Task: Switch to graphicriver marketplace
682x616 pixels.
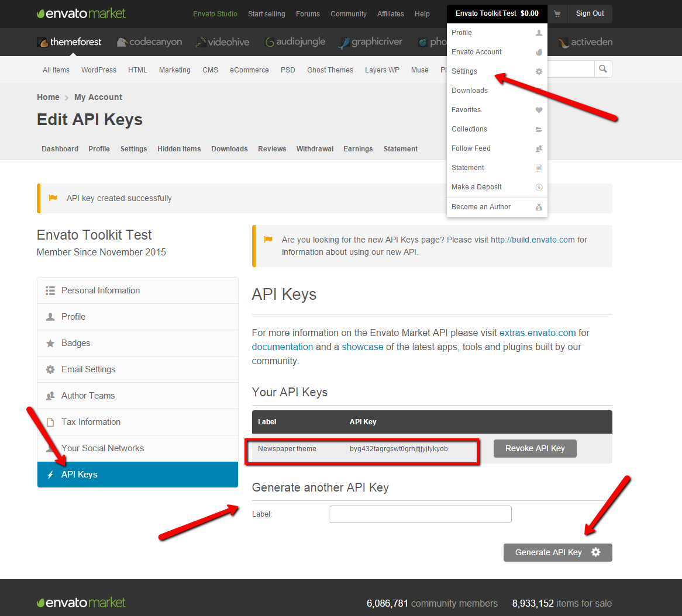Action: point(370,41)
